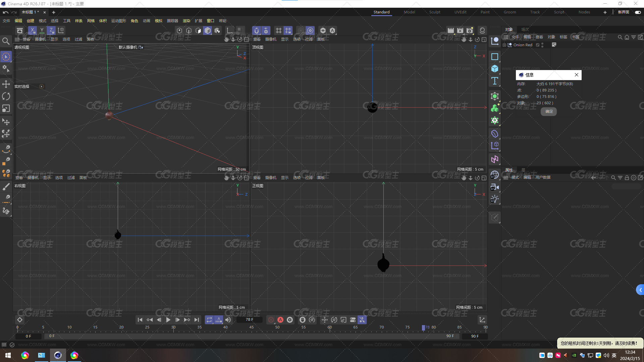Click the Model mode icon in top toolbar
This screenshot has height=362, width=644.
(x=208, y=31)
